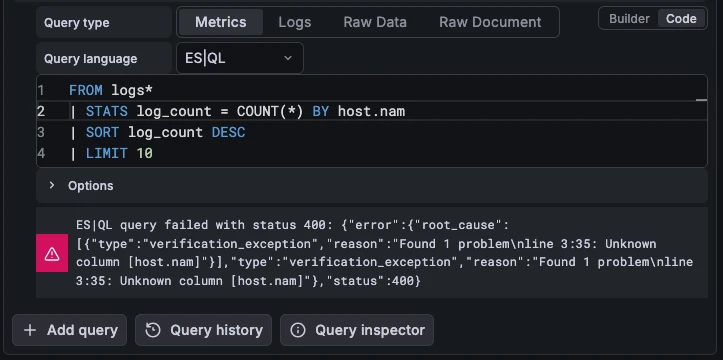Viewport: 723px width, 360px height.
Task: Click the 'STATS' keyword in line 2
Action: point(107,111)
